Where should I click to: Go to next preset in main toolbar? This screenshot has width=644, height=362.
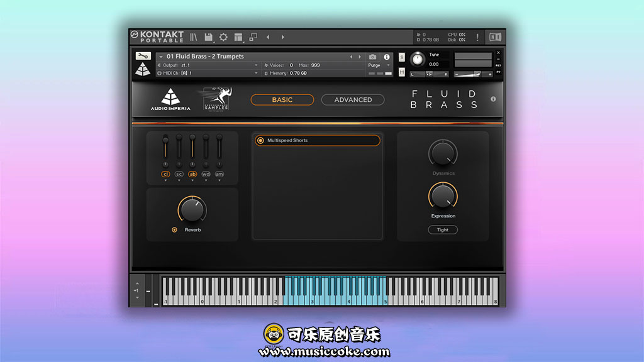[x=283, y=37]
